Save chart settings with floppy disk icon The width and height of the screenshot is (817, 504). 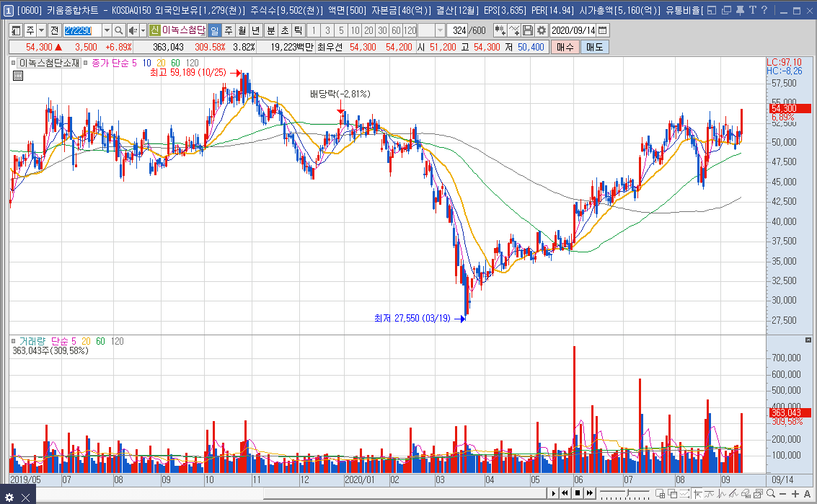[x=528, y=31]
